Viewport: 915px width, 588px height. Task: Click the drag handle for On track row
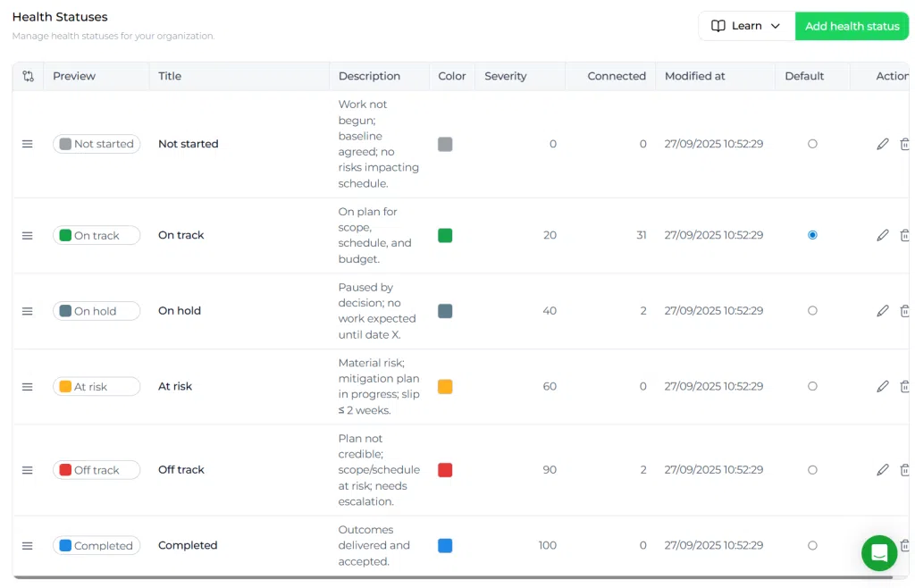tap(28, 236)
